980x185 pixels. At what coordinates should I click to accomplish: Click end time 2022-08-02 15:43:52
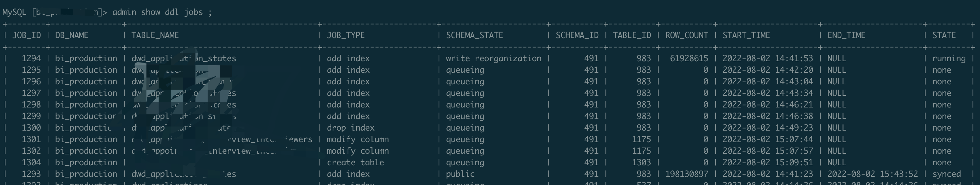pyautogui.click(x=872, y=174)
